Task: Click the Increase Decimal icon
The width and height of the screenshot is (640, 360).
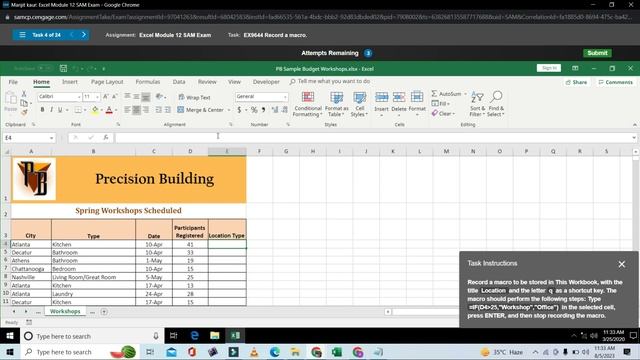Action: click(x=275, y=110)
